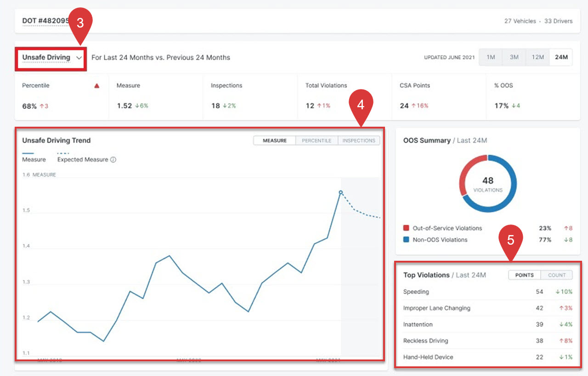
Task: Switch trend chart to Inspections tab
Action: pyautogui.click(x=359, y=140)
